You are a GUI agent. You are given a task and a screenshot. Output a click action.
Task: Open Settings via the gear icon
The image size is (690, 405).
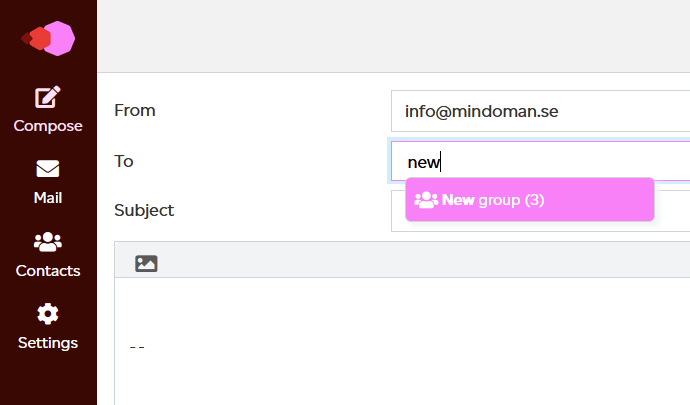pyautogui.click(x=48, y=314)
